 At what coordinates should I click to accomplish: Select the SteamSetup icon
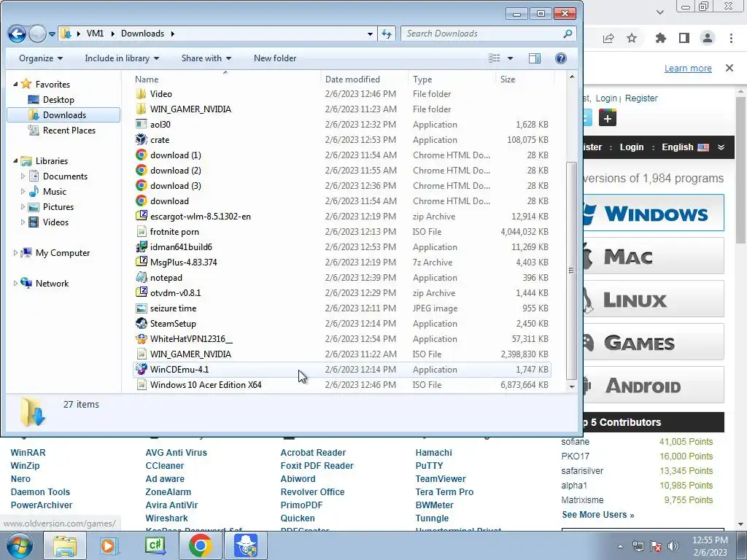point(141,323)
